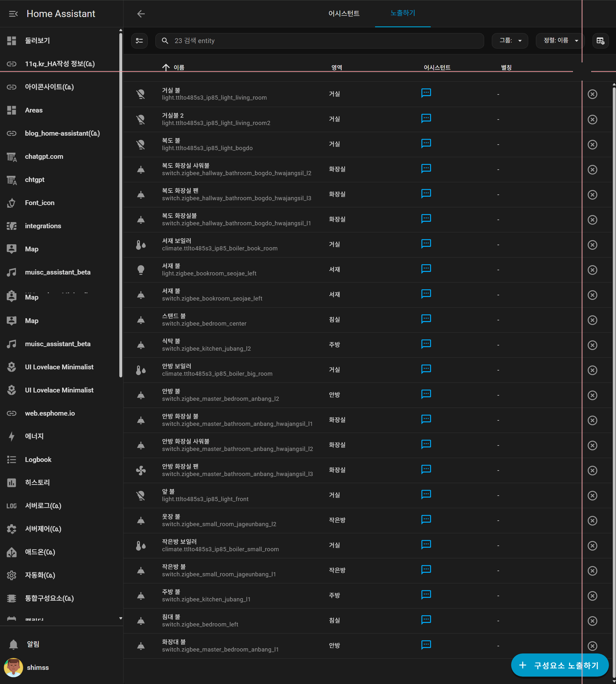The width and height of the screenshot is (616, 684).
Task: Click the 구성요소 노출하기 button
Action: (560, 665)
